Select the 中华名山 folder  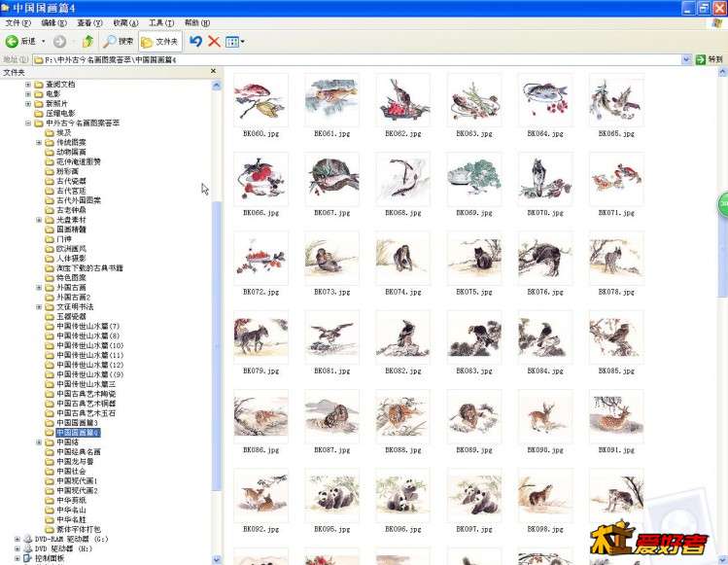point(71,511)
